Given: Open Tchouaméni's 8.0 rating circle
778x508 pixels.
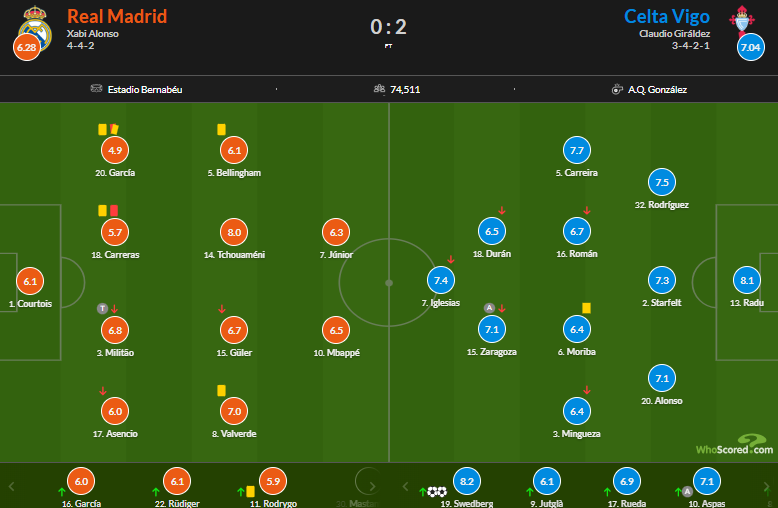Looking at the screenshot, I should click(x=234, y=232).
